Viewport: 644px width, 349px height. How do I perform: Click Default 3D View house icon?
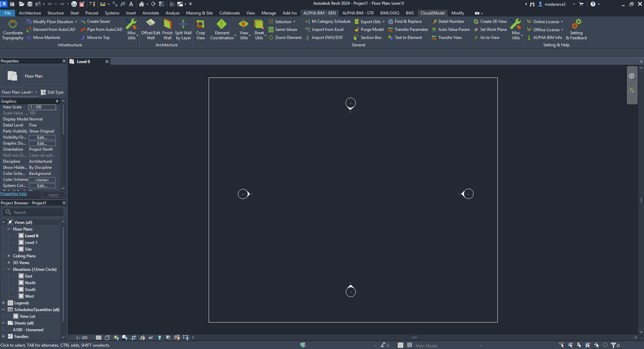[x=142, y=4]
